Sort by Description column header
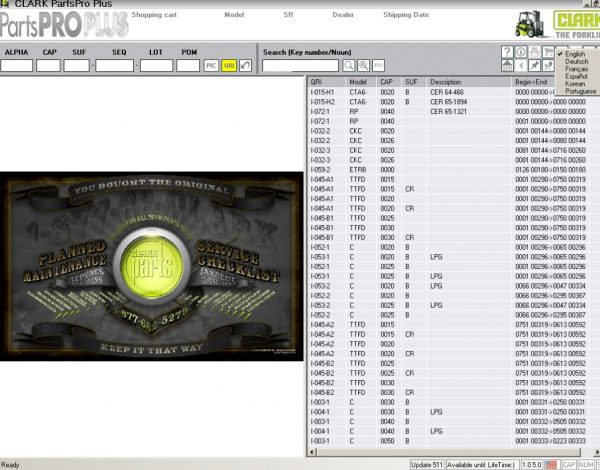 (469, 82)
